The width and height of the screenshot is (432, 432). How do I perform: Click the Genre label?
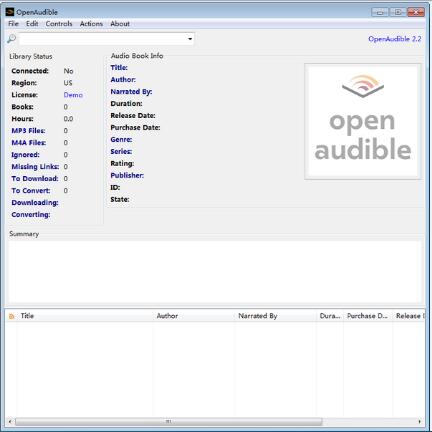(121, 140)
